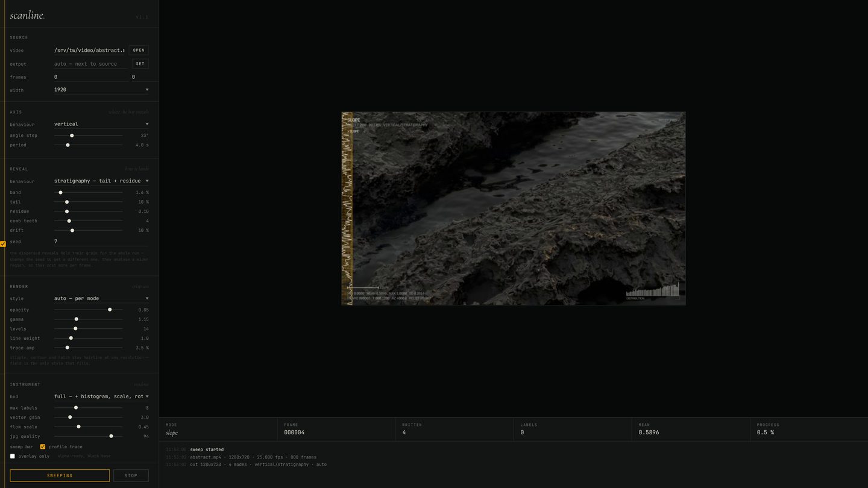Adjust the max labels slider

[x=88, y=408]
